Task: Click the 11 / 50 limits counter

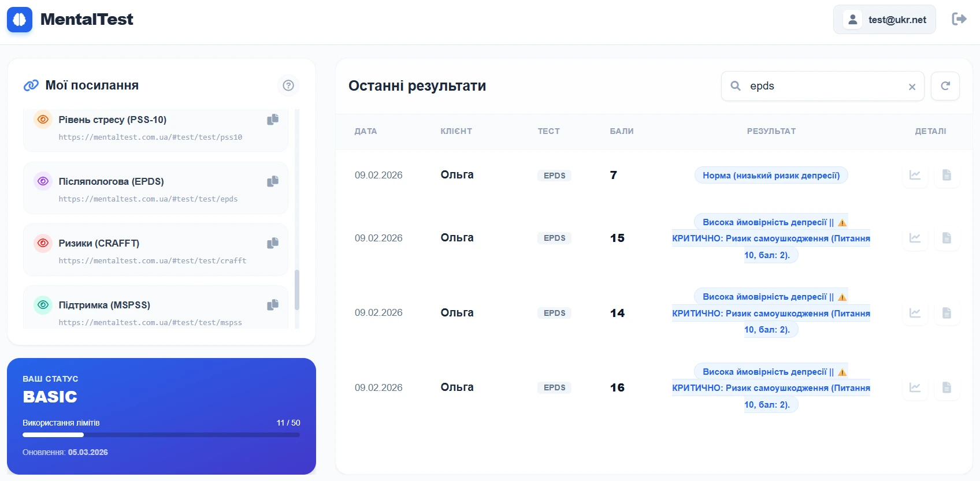Action: [288, 423]
